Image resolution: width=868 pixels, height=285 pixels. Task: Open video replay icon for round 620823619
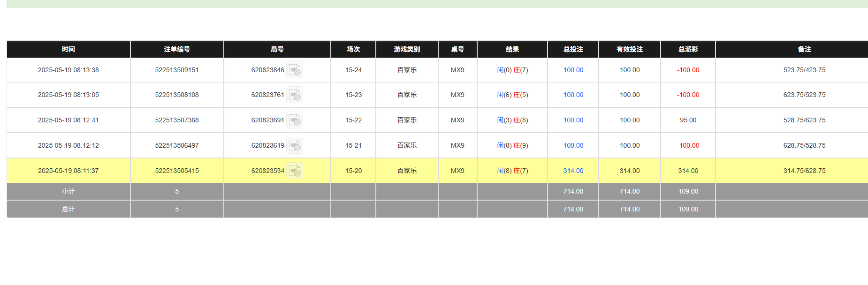coord(295,146)
